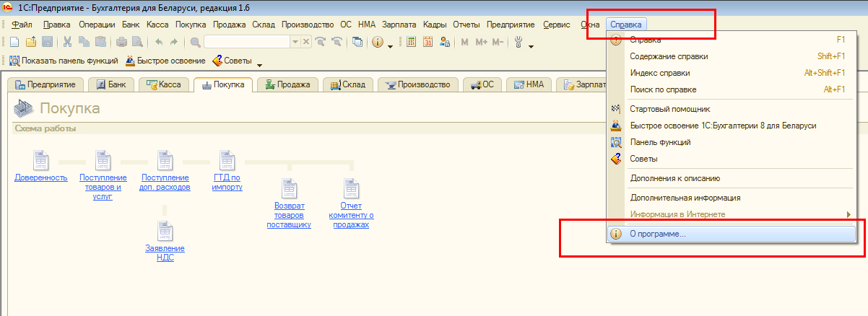Click the Поступление товаров и услуг document icon

tap(103, 160)
